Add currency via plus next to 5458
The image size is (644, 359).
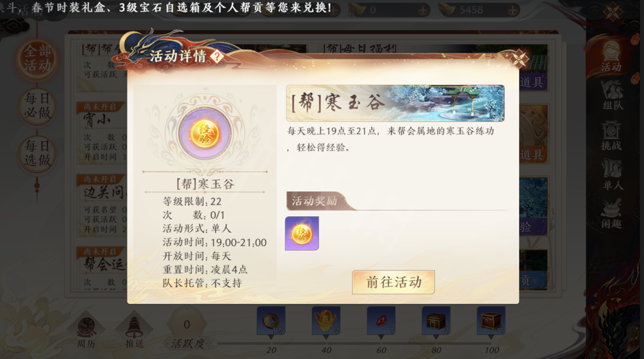[512, 10]
